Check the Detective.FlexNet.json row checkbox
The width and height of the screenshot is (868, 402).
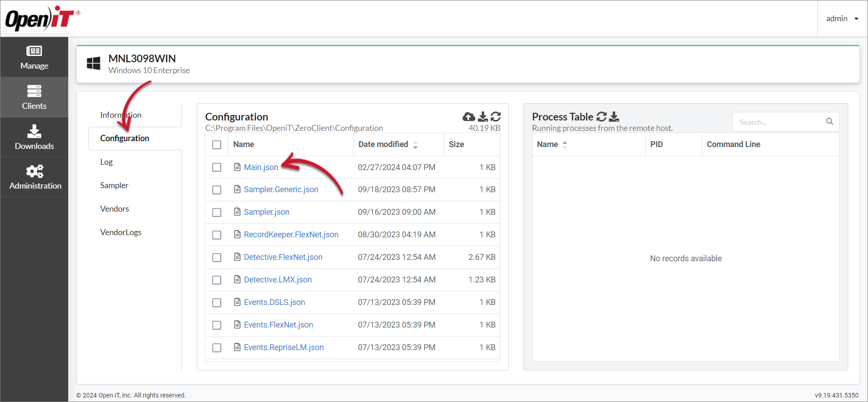point(217,258)
